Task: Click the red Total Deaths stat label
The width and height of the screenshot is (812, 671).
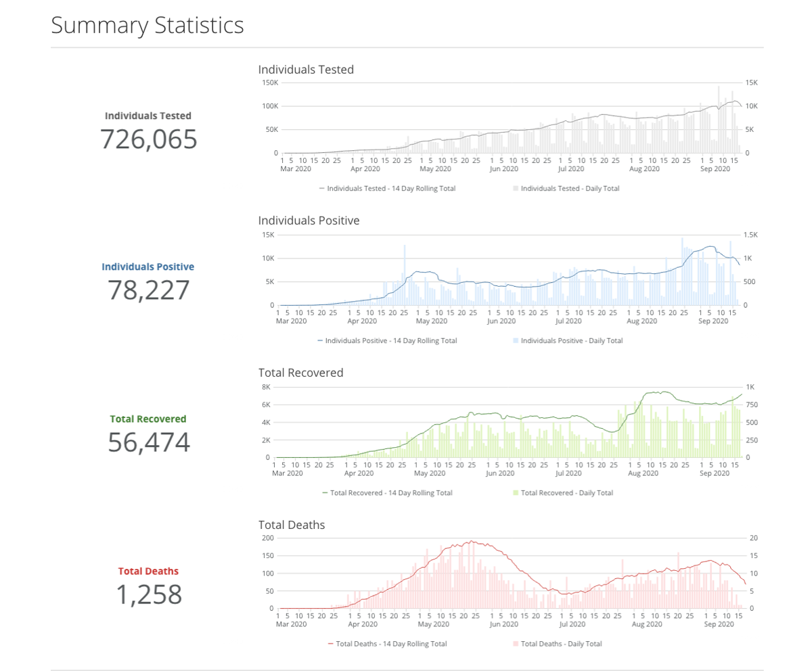Action: [x=148, y=571]
